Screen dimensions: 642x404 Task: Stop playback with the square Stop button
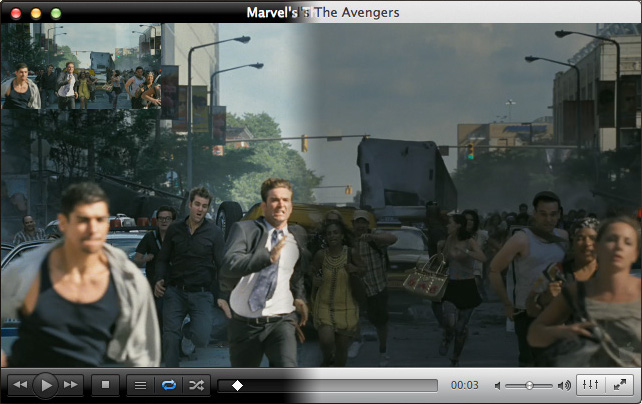(x=105, y=385)
